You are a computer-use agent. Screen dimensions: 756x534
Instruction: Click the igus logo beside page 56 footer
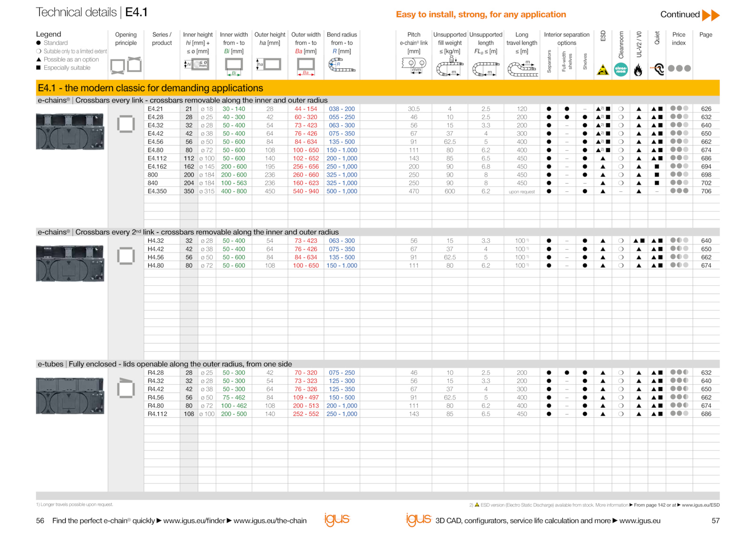(x=337, y=519)
